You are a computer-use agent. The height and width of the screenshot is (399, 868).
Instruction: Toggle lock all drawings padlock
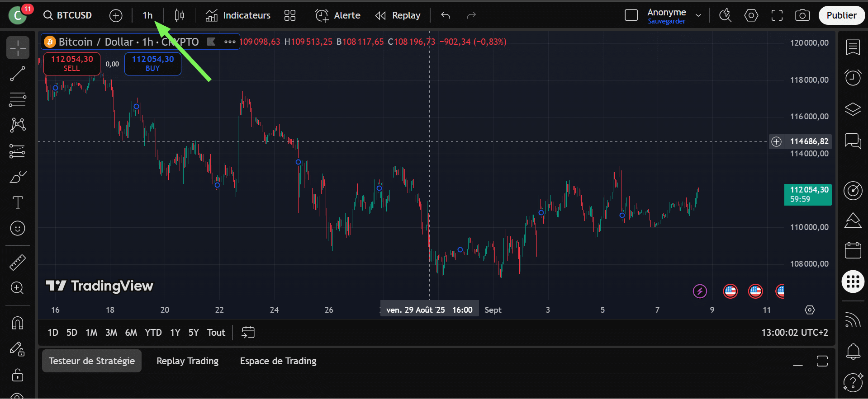tap(18, 375)
